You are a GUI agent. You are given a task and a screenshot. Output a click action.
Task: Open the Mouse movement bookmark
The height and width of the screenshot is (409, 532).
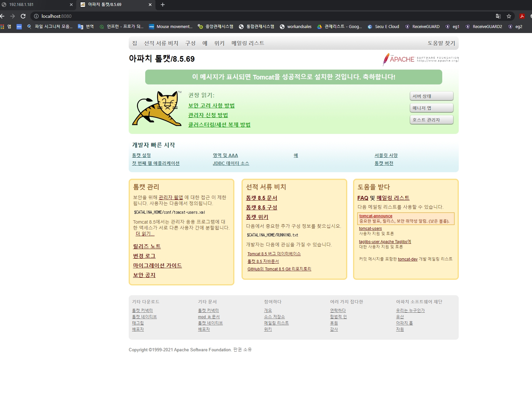pyautogui.click(x=171, y=27)
